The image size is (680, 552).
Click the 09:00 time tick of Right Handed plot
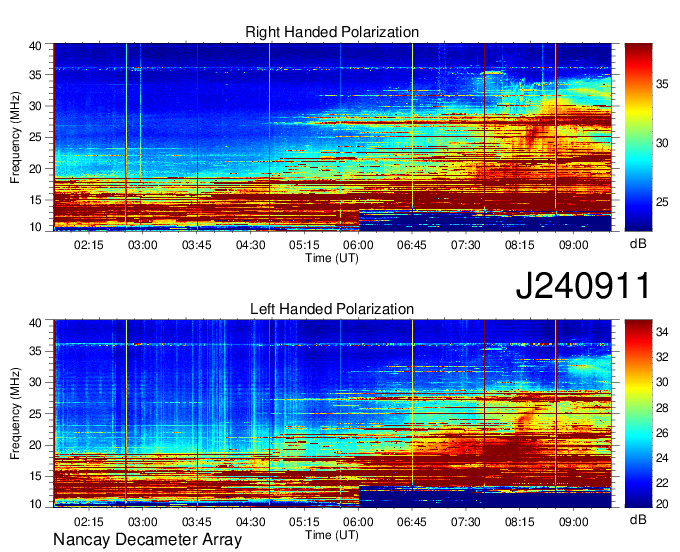[x=573, y=245]
